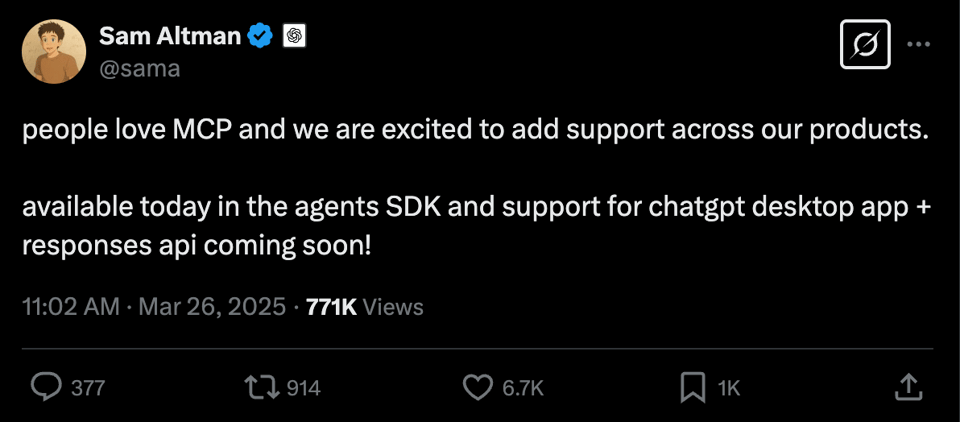Click the Grok explain-post icon
Screen dimensions: 960x422
[865, 44]
